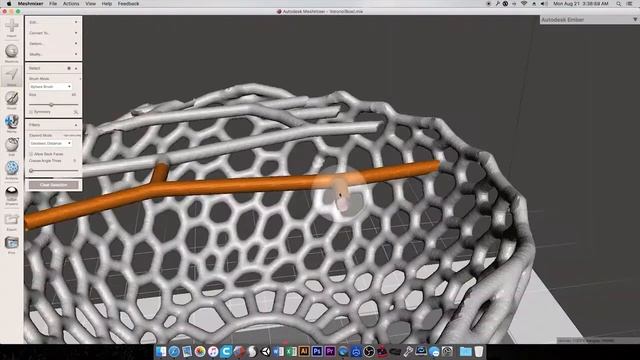The height and width of the screenshot is (360, 640).
Task: Open iTunes from the dock
Action: (213, 351)
